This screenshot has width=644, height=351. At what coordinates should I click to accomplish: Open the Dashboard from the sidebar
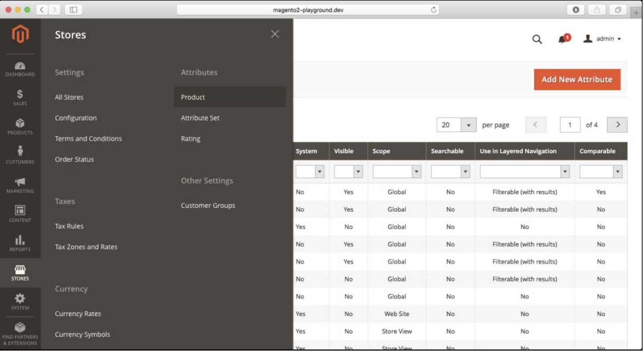(x=20, y=68)
